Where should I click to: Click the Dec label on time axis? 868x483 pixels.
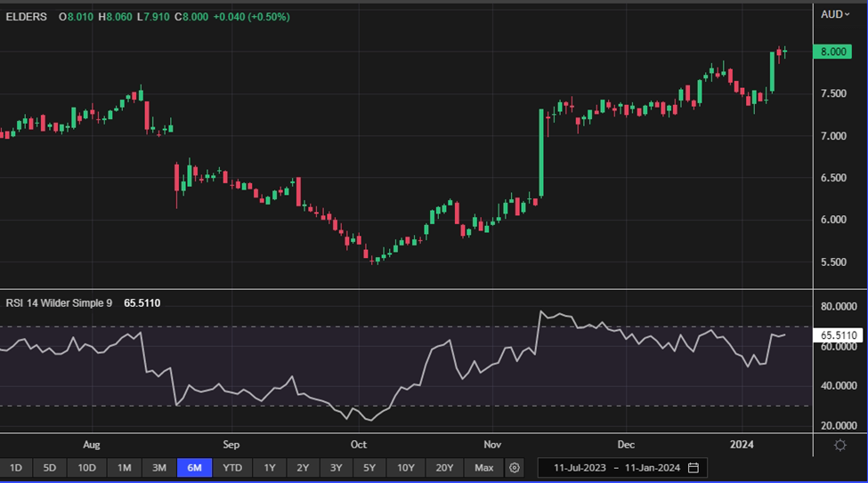click(626, 445)
